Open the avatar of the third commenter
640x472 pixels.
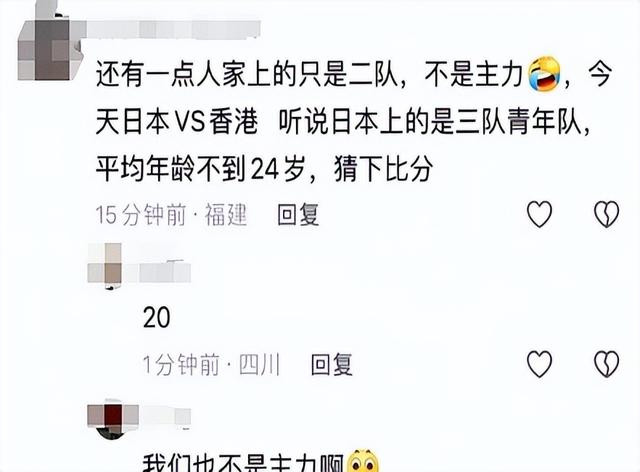pyautogui.click(x=112, y=421)
